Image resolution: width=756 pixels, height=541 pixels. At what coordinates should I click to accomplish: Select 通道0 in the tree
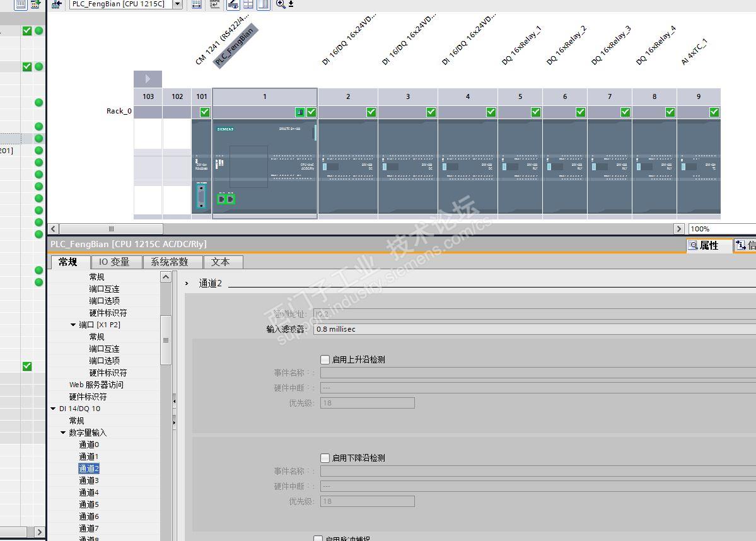point(89,445)
